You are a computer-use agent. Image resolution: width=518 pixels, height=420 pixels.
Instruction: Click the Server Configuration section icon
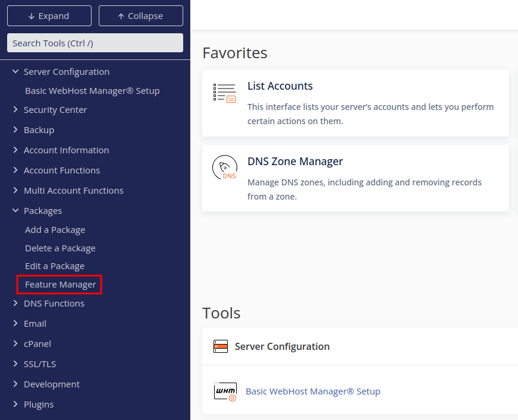(221, 346)
